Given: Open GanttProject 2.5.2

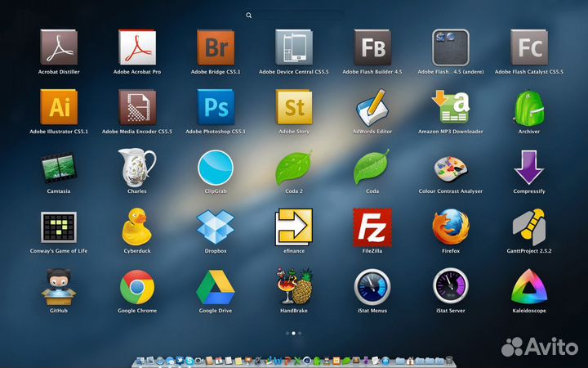Looking at the screenshot, I should (529, 227).
